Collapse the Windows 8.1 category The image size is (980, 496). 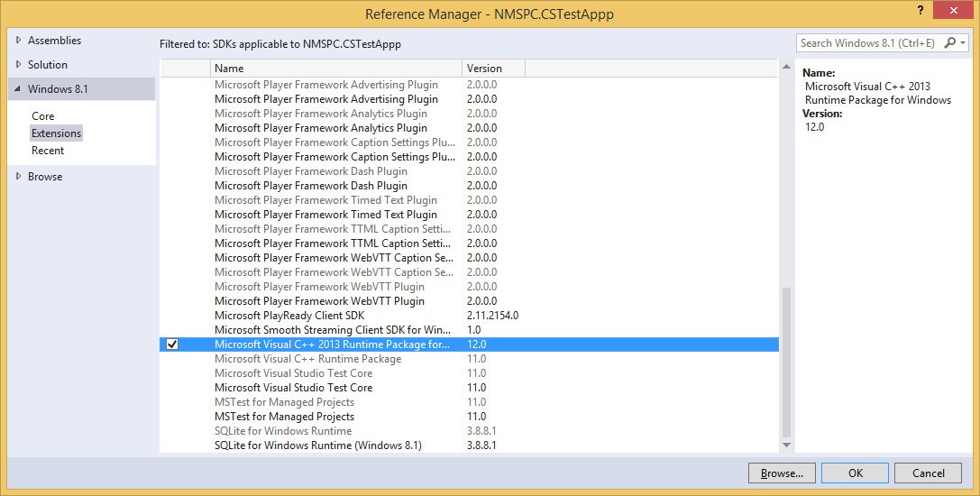coord(18,88)
